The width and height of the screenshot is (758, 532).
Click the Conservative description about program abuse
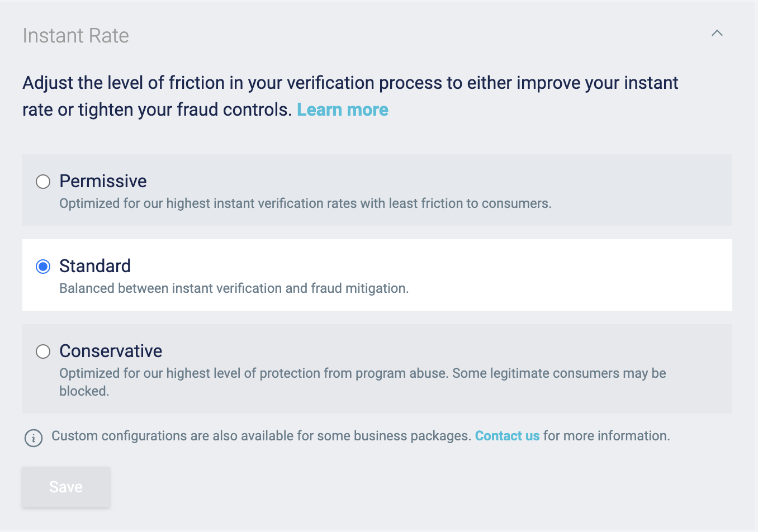coord(362,373)
